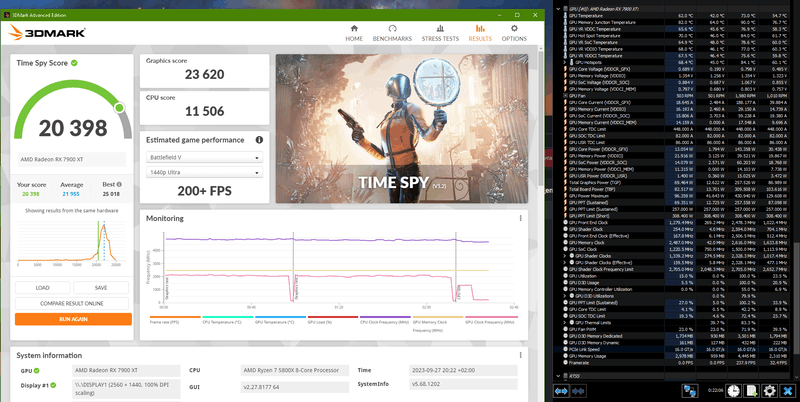Click the orange RUN AGAIN button
The height and width of the screenshot is (402, 800).
coord(73,319)
